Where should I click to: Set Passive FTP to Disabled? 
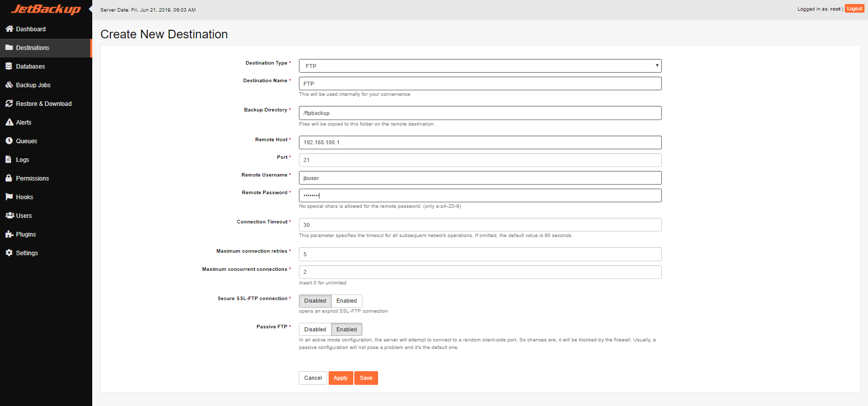tap(315, 329)
